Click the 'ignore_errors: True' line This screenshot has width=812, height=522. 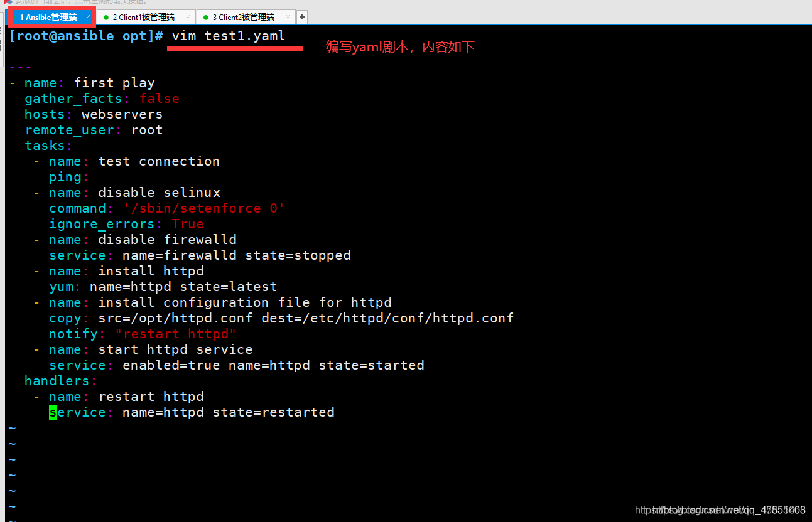[126, 224]
